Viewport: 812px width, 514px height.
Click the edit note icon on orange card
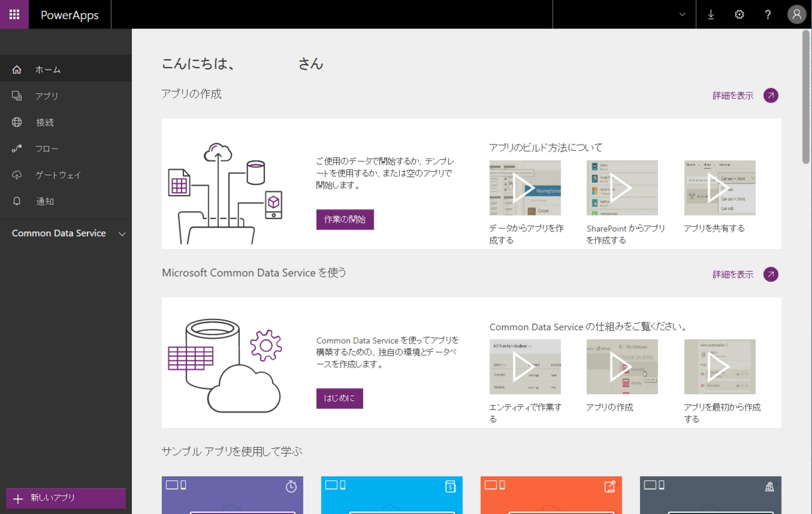click(610, 486)
